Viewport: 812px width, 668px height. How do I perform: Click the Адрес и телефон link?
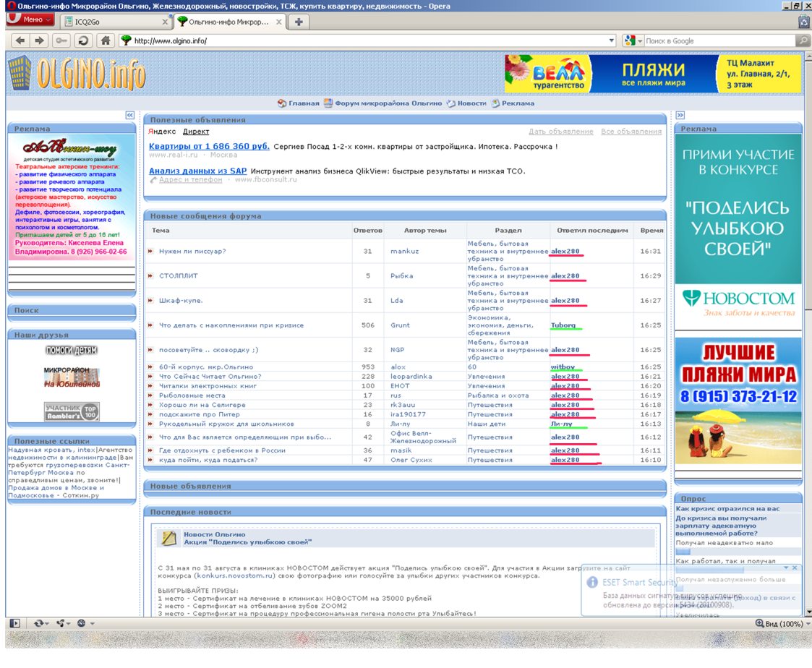[190, 180]
